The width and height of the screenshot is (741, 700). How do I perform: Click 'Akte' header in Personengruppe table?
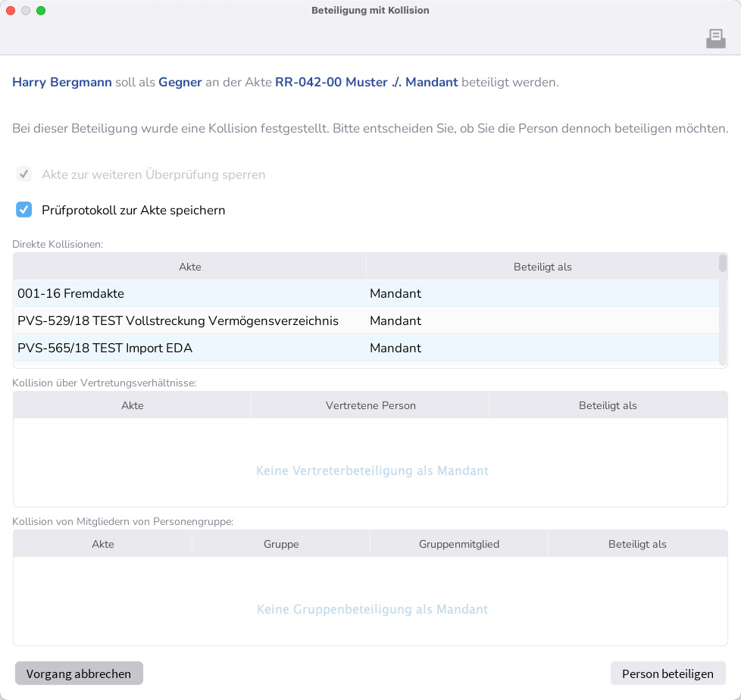click(x=102, y=543)
